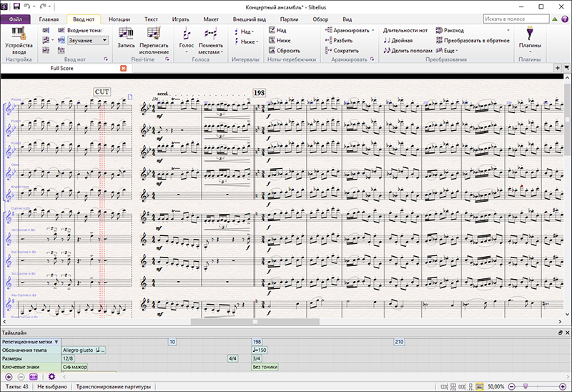Click Allegro giusto tempo marker
572x392 pixels.
pos(84,351)
